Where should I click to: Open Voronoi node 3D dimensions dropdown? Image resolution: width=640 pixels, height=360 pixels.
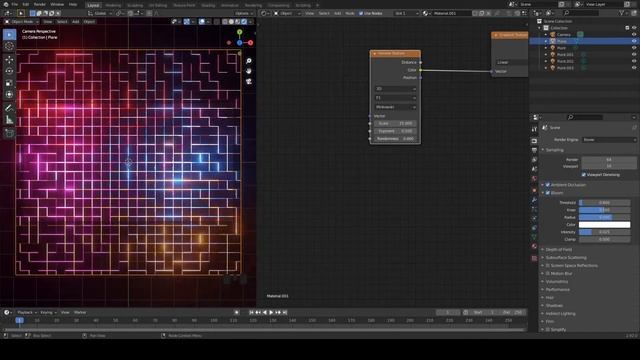pos(395,89)
